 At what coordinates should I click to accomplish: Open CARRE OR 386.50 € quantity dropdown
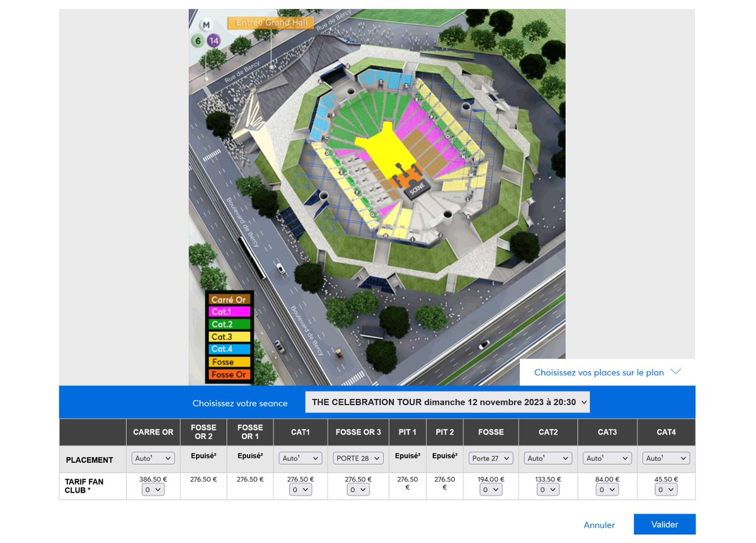click(153, 489)
